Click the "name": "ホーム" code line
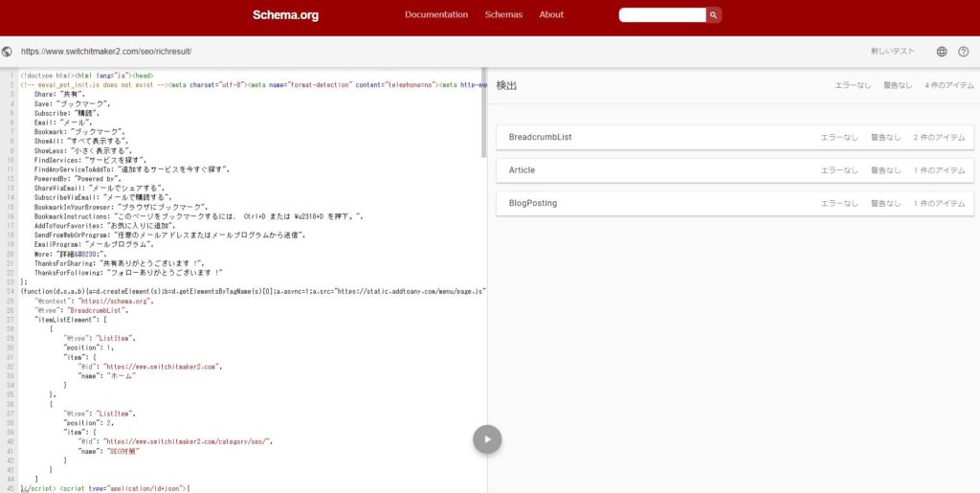Image resolution: width=980 pixels, height=493 pixels. tap(107, 375)
